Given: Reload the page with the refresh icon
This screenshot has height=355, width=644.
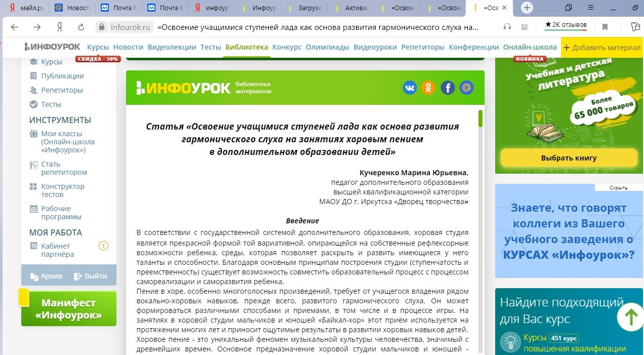Looking at the screenshot, I should [81, 27].
